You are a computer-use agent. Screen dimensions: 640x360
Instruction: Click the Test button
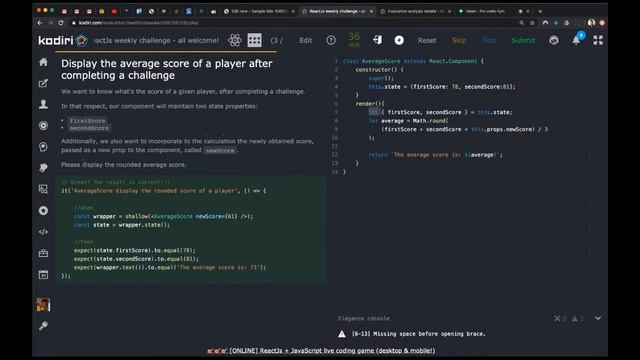[489, 40]
